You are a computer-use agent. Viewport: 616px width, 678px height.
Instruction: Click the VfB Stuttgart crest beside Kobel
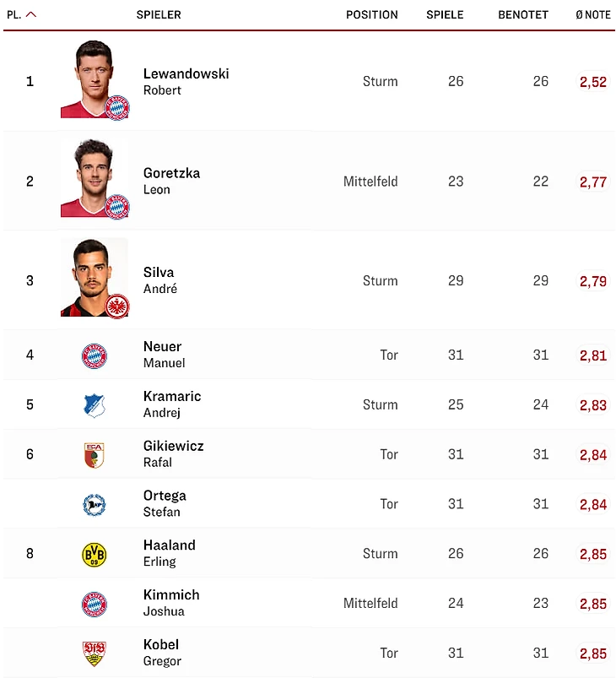pos(95,654)
